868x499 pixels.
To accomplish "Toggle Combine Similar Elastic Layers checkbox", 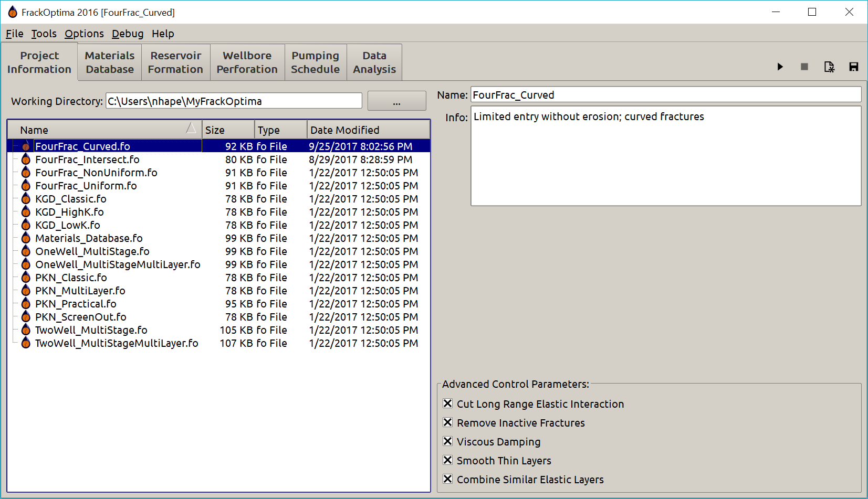I will click(447, 479).
